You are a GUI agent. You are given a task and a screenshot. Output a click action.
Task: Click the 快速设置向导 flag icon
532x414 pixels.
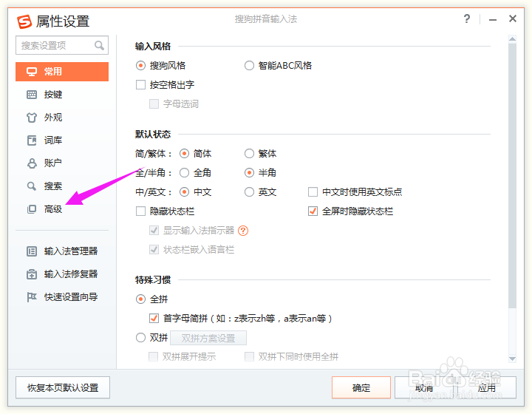point(32,297)
